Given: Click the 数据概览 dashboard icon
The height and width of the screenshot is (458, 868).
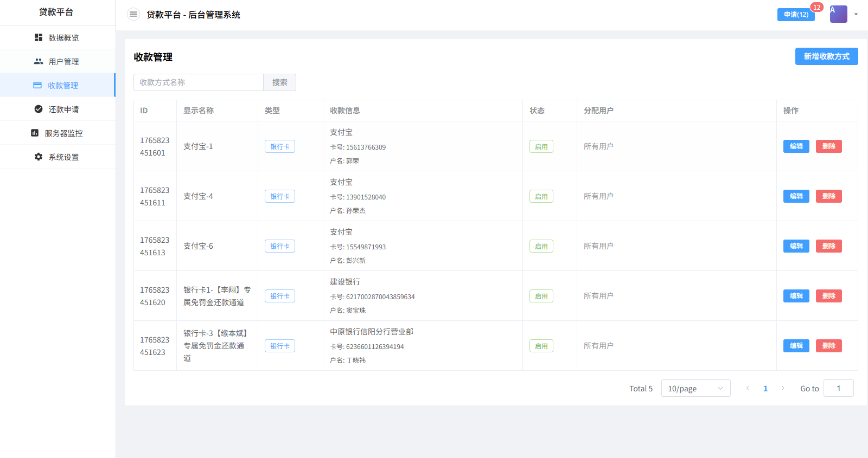Looking at the screenshot, I should [x=39, y=37].
